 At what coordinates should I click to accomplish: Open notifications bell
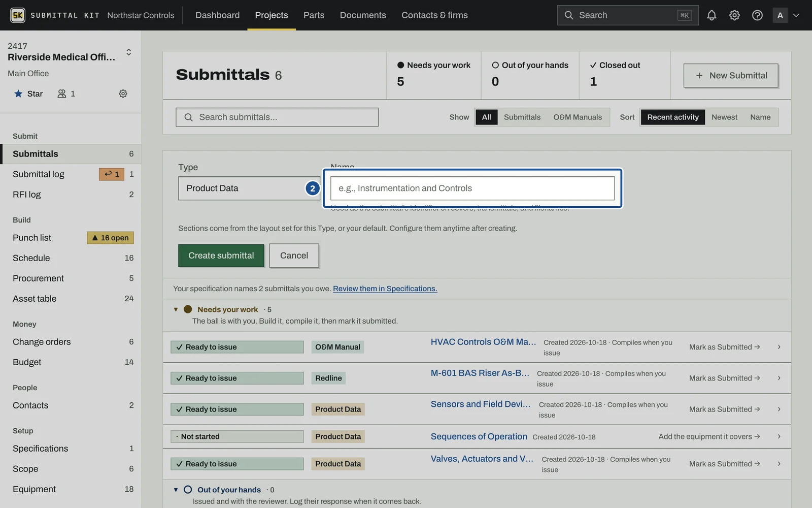[712, 15]
